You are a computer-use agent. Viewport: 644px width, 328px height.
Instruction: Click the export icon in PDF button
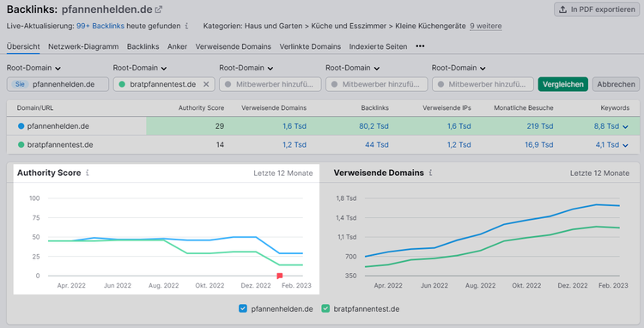(x=562, y=9)
